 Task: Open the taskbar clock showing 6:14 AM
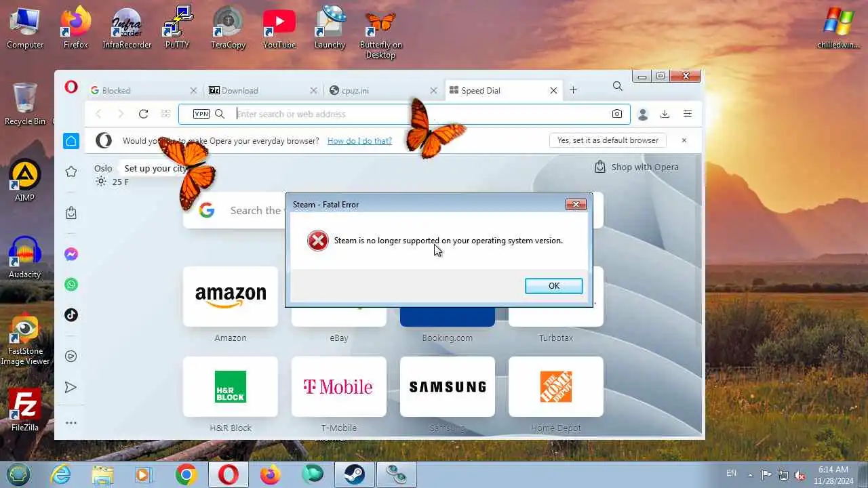tap(833, 474)
